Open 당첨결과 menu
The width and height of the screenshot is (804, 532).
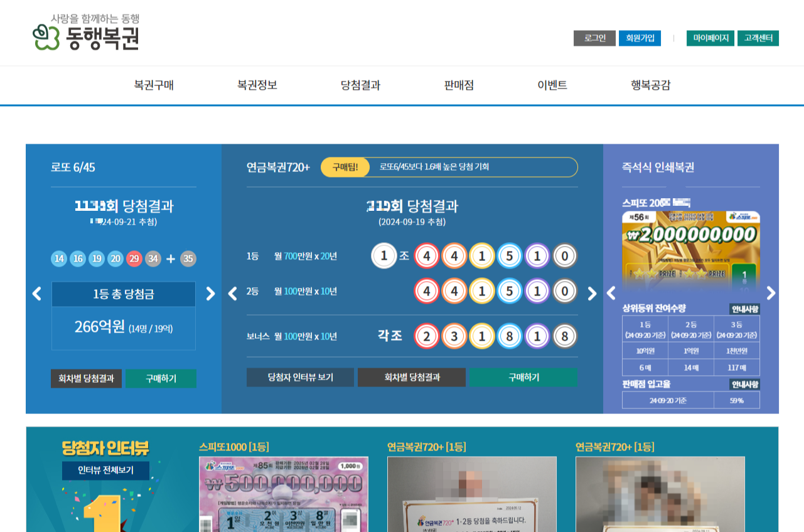pyautogui.click(x=361, y=85)
